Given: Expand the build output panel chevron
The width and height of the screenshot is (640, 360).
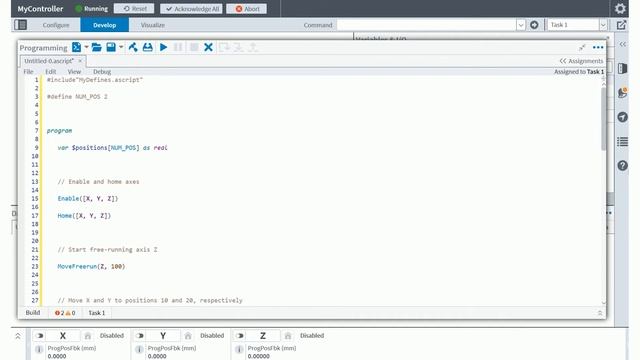Looking at the screenshot, I should [600, 313].
